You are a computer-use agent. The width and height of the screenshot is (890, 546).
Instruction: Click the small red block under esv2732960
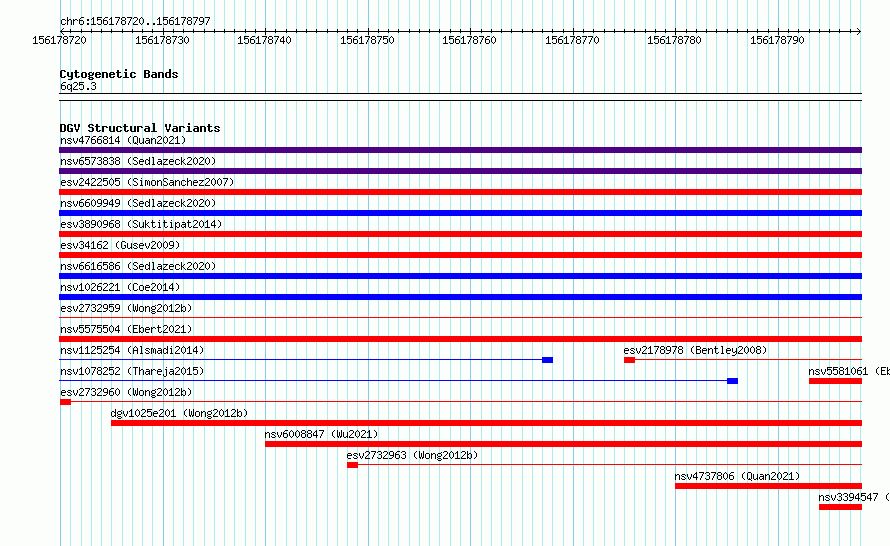click(65, 402)
